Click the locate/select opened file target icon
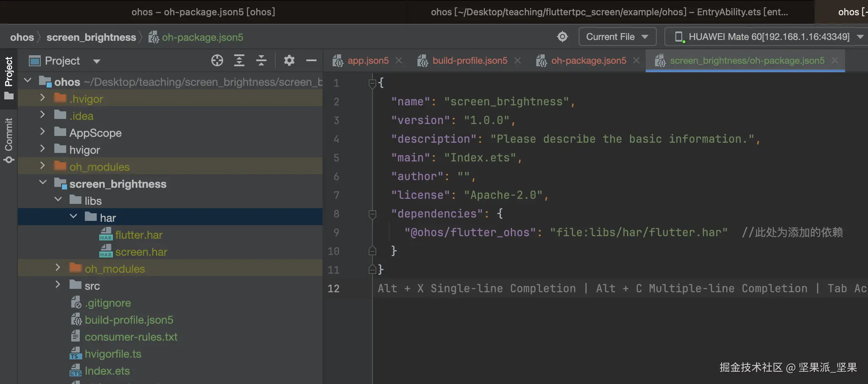Image resolution: width=868 pixels, height=384 pixels. (x=217, y=61)
